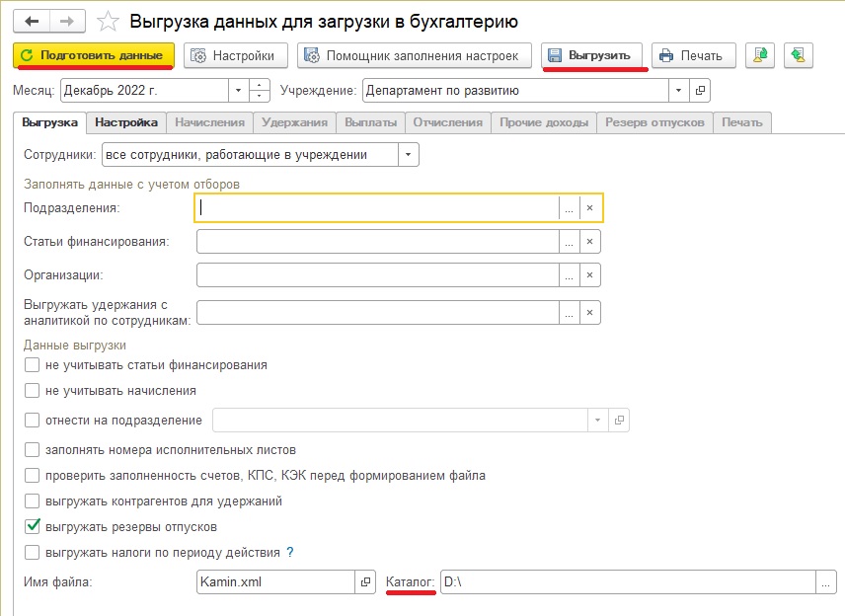Open the Учреждение dropdown arrow

tap(678, 90)
